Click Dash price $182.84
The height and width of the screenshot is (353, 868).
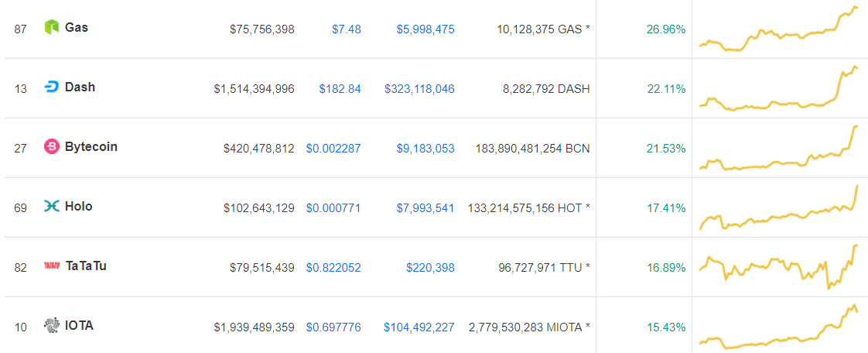coord(340,89)
